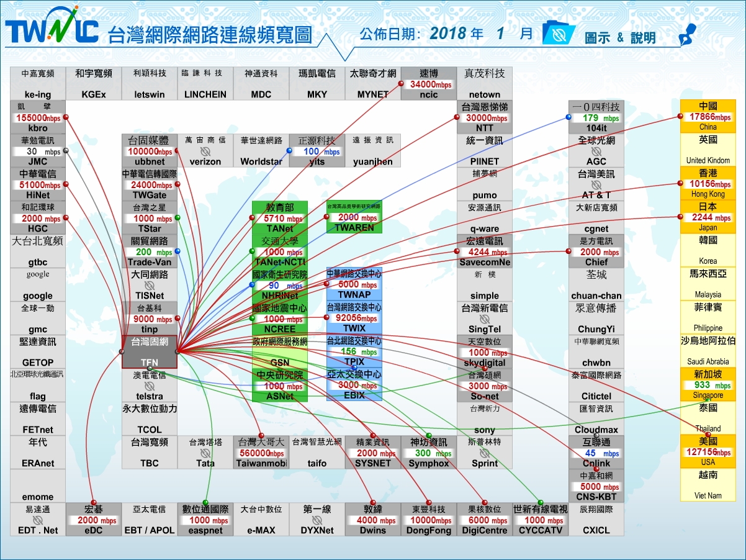Select the 台灣固網 TFN node
The image size is (746, 560).
(150, 351)
